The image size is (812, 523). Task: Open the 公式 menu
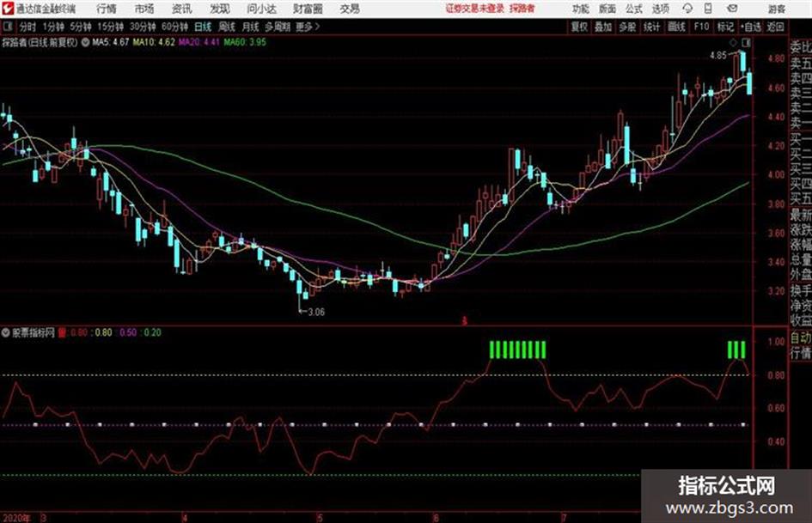coord(634,9)
